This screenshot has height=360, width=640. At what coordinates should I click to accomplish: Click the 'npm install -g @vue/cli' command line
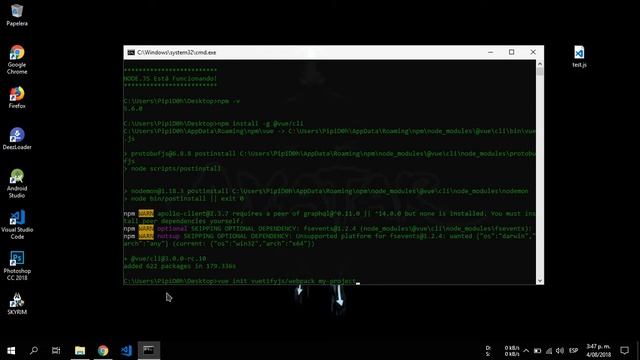[x=213, y=123]
